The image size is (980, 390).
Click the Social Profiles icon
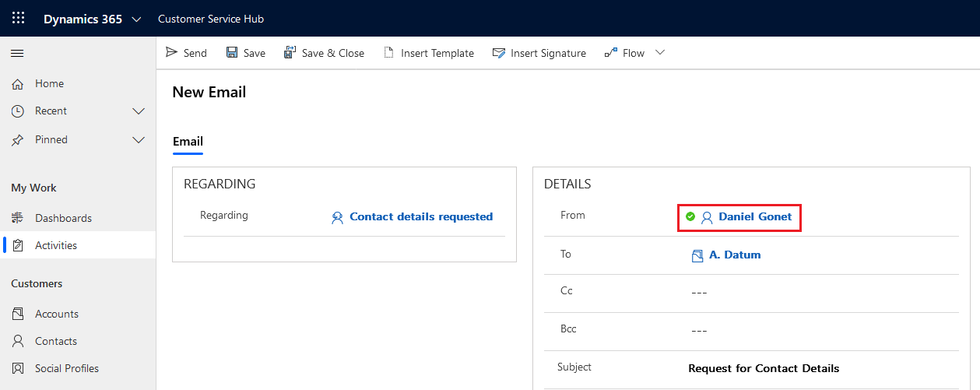click(17, 368)
